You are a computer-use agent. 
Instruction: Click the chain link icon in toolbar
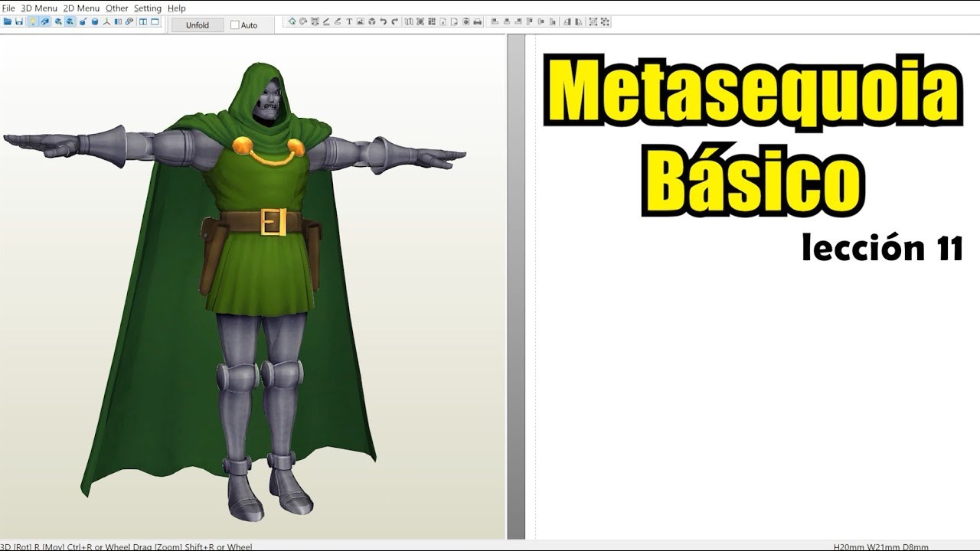129,21
